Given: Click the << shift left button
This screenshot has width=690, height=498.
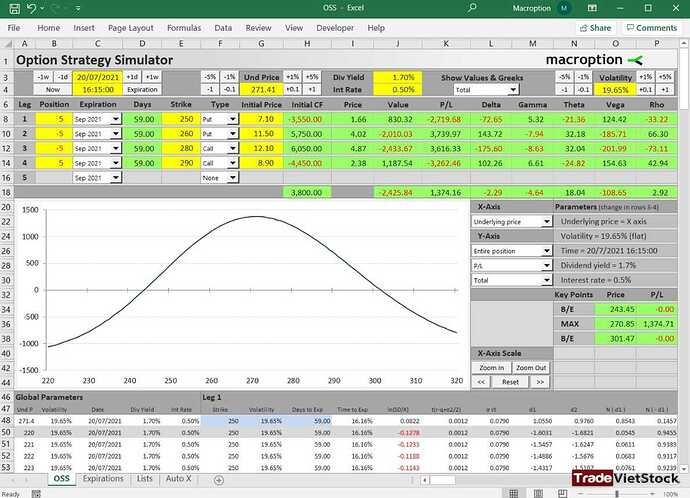Looking at the screenshot, I should click(x=481, y=382).
